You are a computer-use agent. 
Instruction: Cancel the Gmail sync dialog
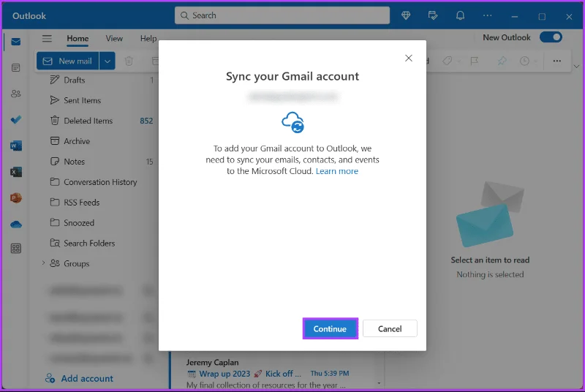[x=390, y=328]
